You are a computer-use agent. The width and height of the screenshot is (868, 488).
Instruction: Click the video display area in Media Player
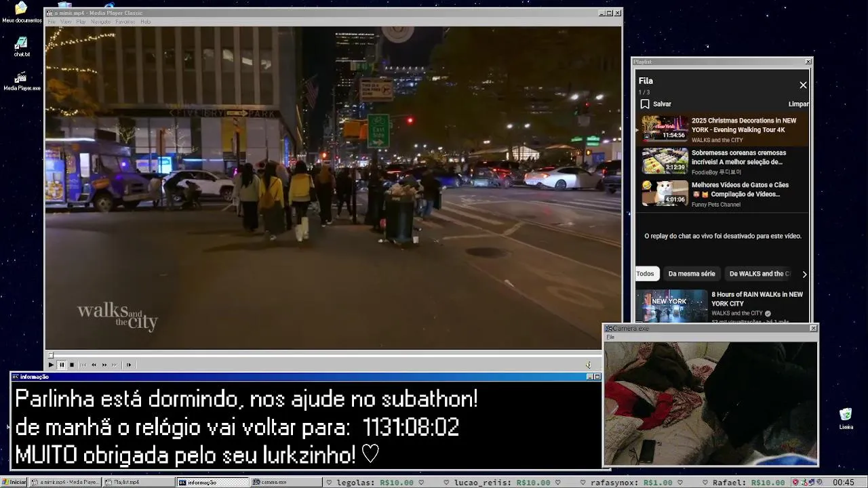333,188
